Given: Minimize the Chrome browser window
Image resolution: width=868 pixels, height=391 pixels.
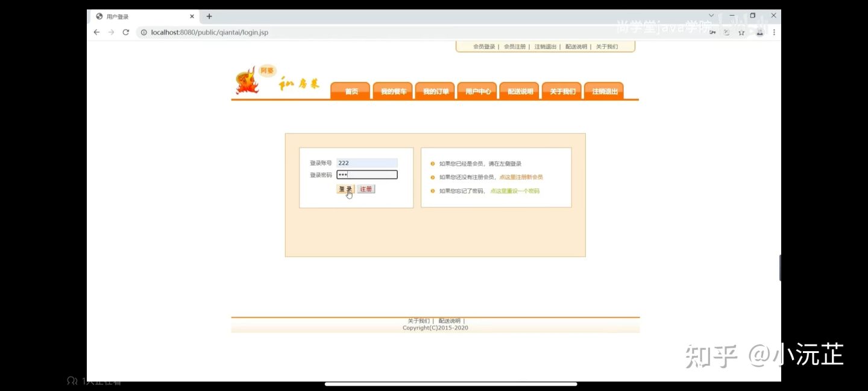Looking at the screenshot, I should 732,16.
